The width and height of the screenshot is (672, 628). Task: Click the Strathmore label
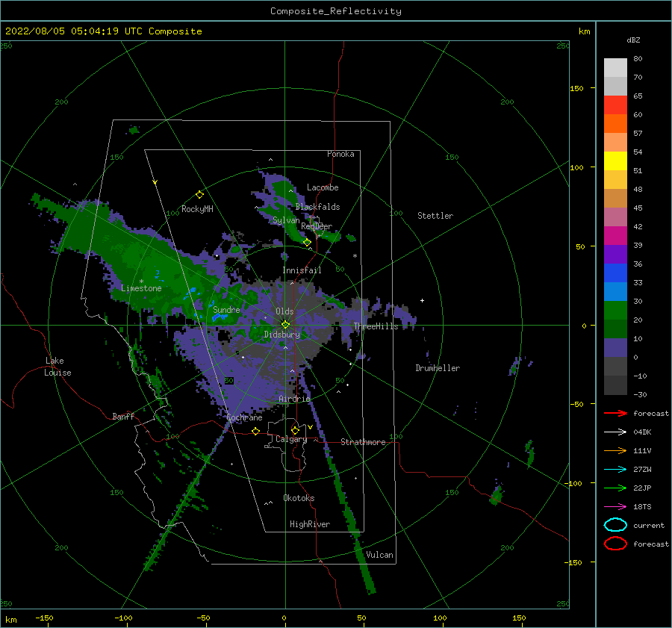coord(363,442)
